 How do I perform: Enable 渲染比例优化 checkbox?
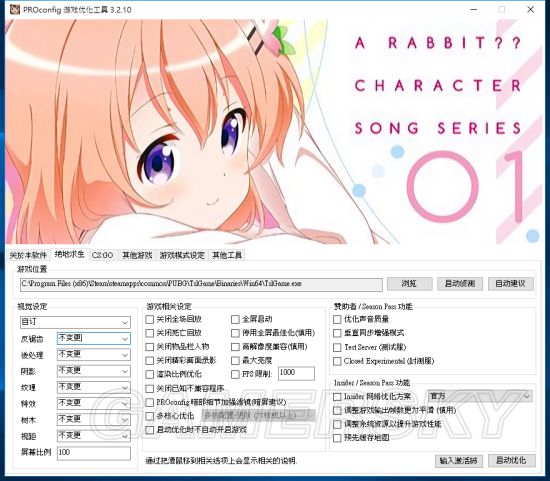[x=150, y=374]
